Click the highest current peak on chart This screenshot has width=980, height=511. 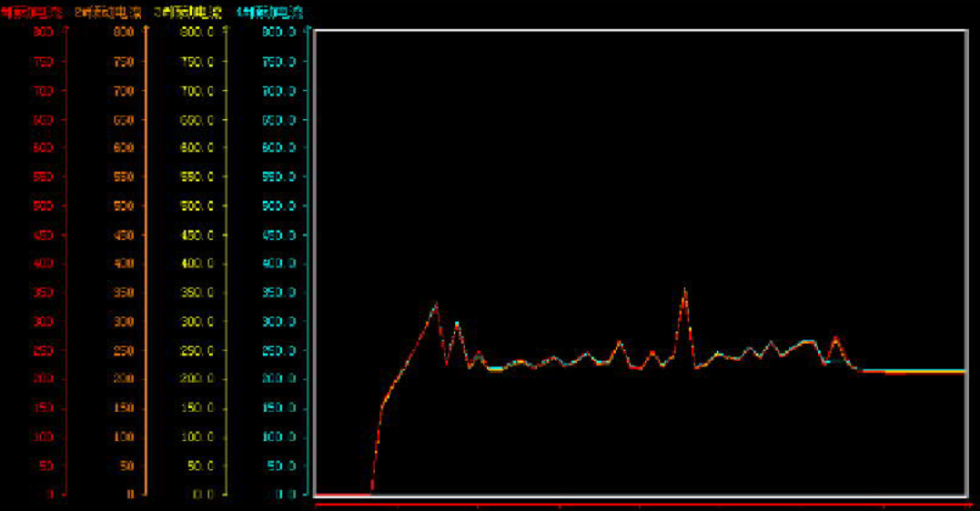point(685,290)
